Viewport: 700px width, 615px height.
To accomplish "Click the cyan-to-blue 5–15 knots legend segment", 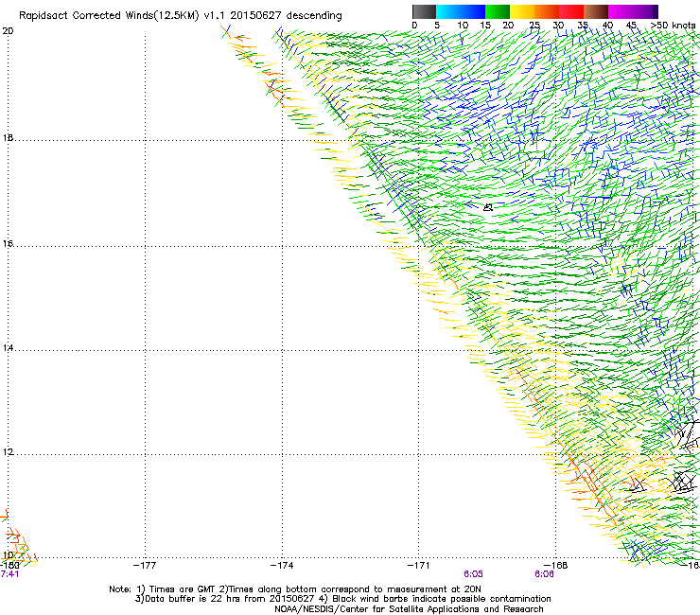I will pyautogui.click(x=461, y=11).
